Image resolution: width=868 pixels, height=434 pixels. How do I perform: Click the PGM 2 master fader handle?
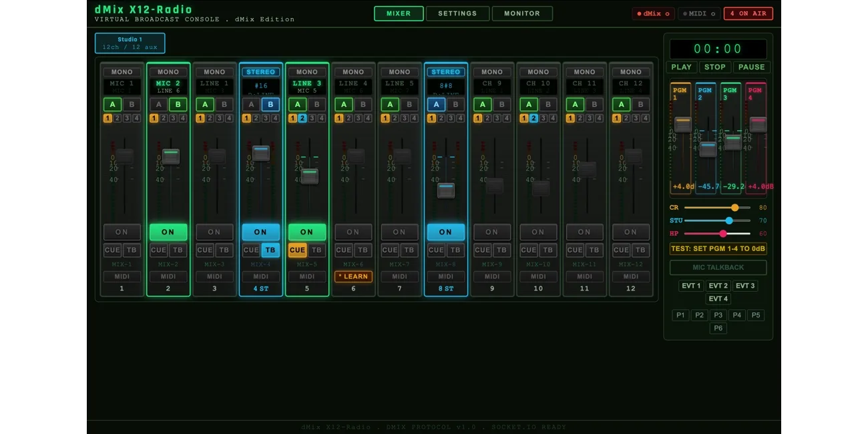[708, 149]
